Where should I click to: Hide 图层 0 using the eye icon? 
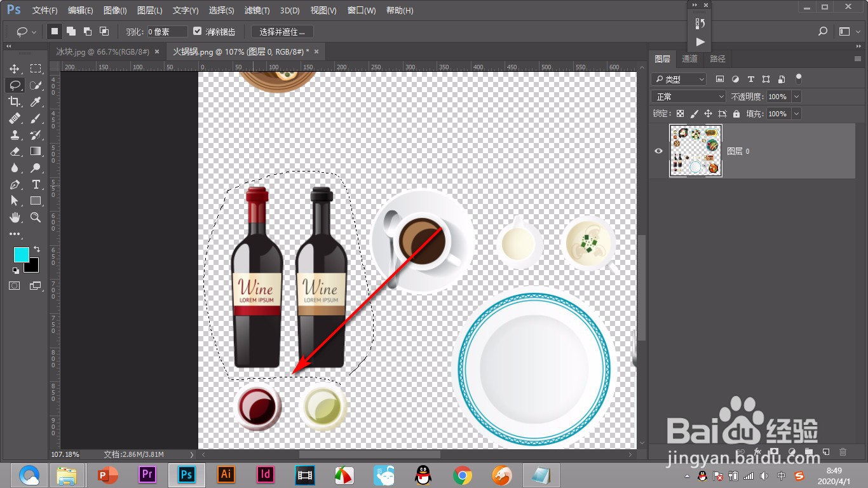658,151
